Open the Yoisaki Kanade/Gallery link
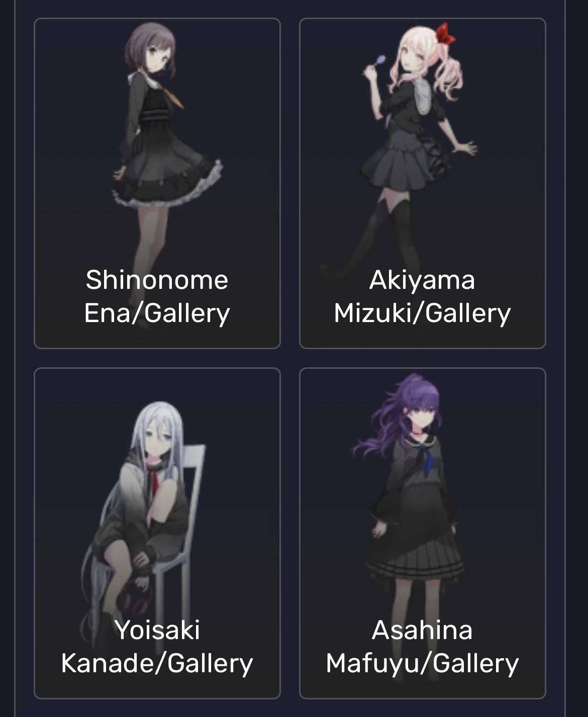The width and height of the screenshot is (588, 717). 157,647
